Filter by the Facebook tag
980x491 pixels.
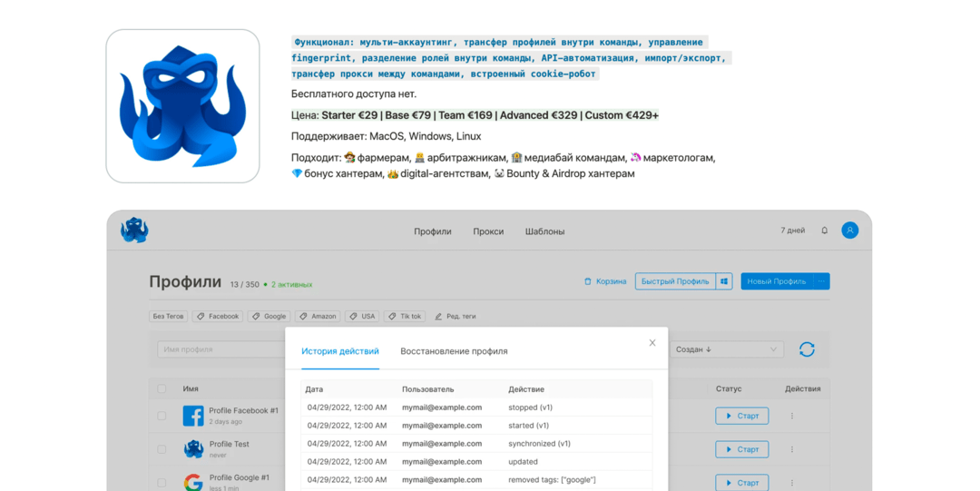pyautogui.click(x=218, y=317)
